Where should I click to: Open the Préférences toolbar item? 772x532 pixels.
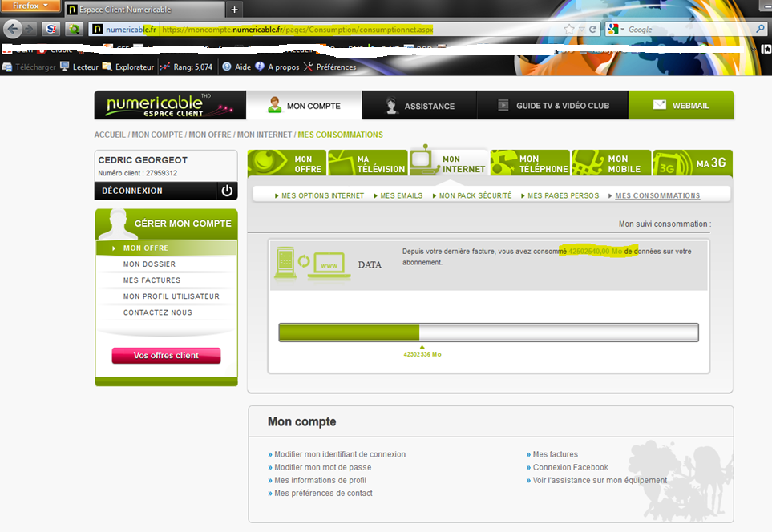point(329,67)
